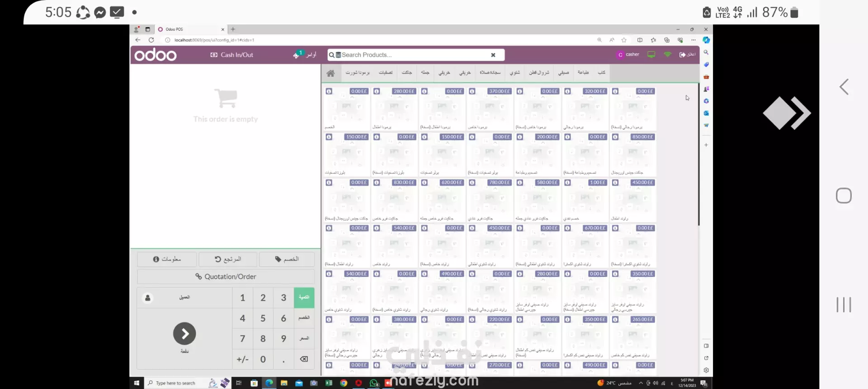Toggle the +/- sign key
Viewport: 868px width, 389px height.
pyautogui.click(x=242, y=359)
